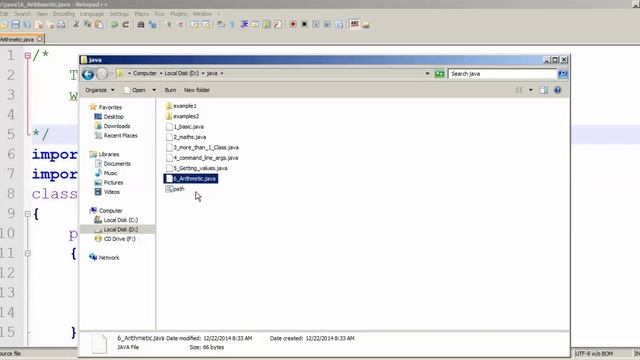This screenshot has width=640, height=360.
Task: Expand java breadcrumb arrow in address bar
Action: [222, 73]
